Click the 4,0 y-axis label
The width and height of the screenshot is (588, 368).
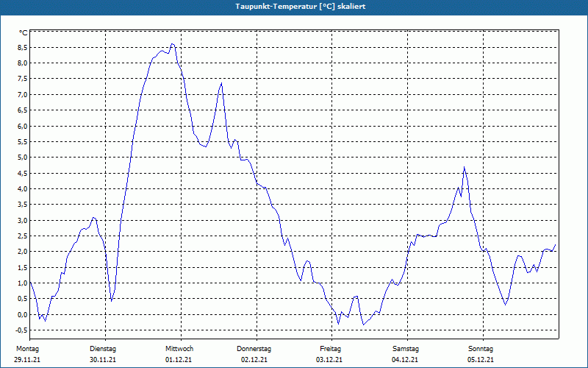click(22, 189)
